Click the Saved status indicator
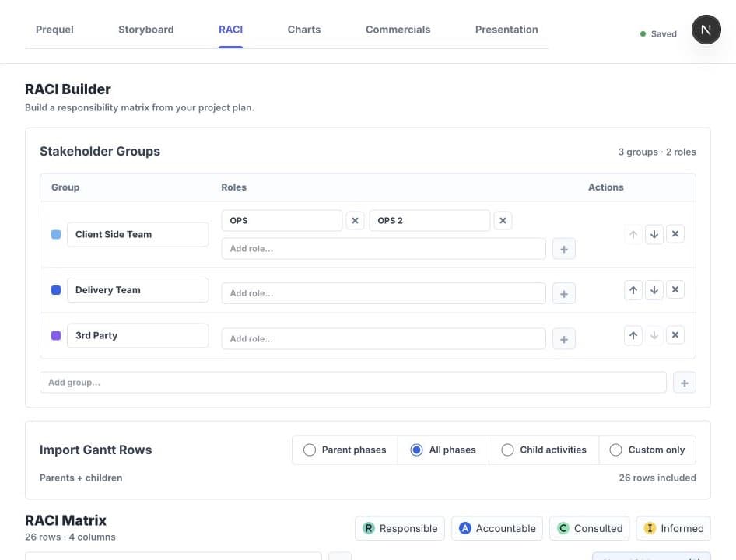Screen dimensions: 736x560 click(x=658, y=33)
